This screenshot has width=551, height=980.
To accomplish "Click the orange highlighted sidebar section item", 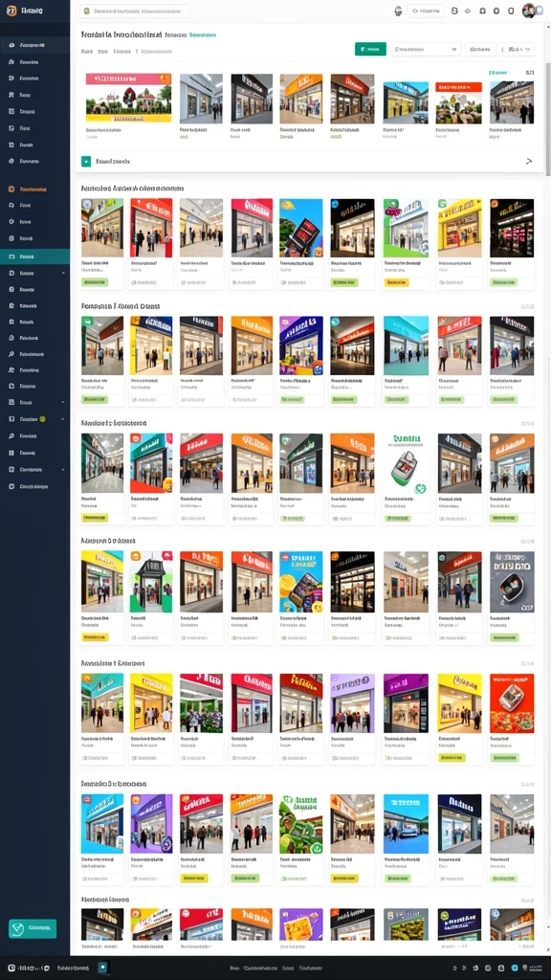I will [35, 189].
